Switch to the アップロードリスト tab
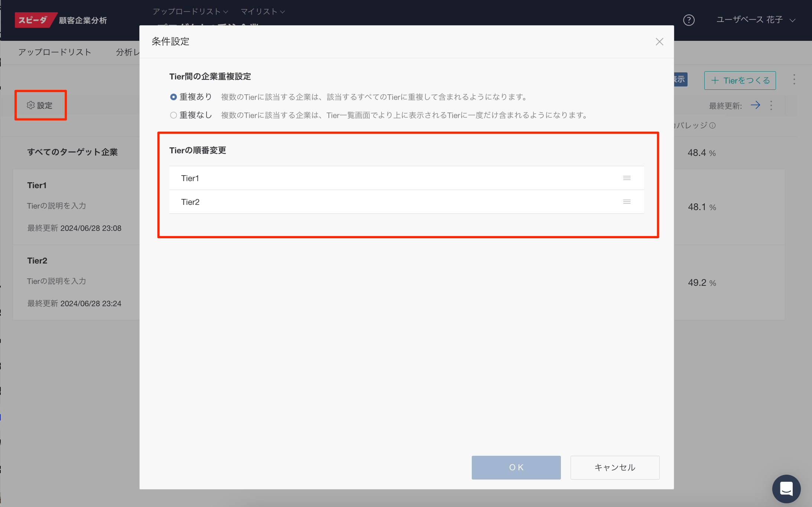This screenshot has width=812, height=507. (x=55, y=52)
